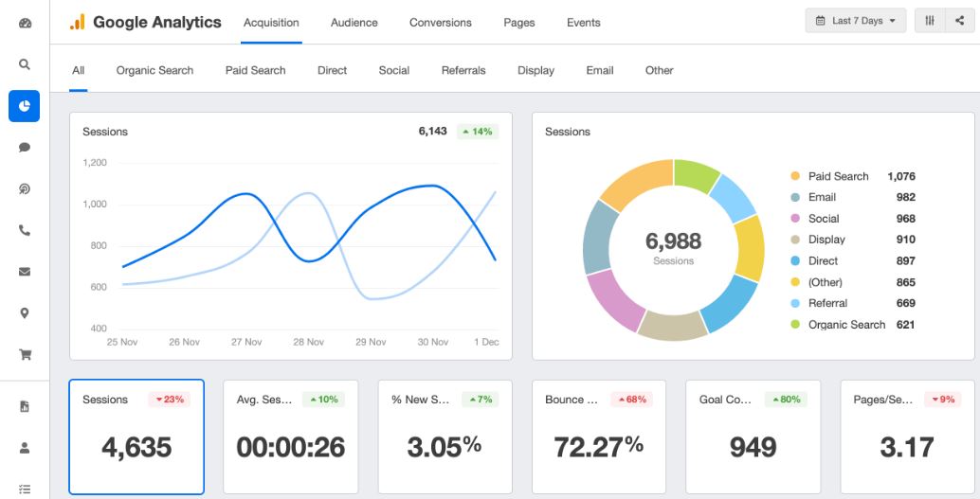Open the map pin local sidebar icon

[x=25, y=313]
